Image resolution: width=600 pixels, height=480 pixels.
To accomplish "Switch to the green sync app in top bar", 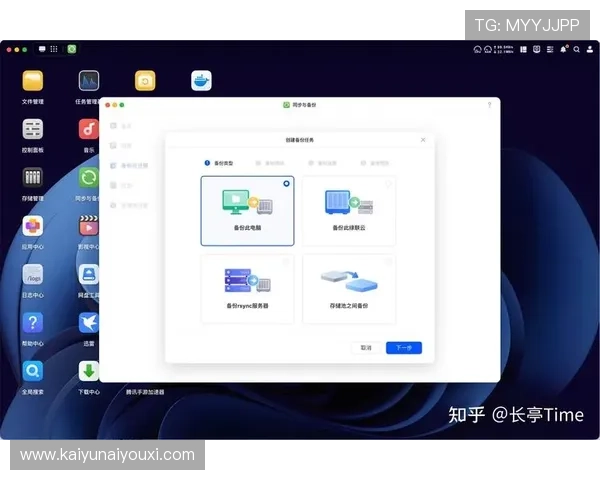I will pyautogui.click(x=72, y=49).
